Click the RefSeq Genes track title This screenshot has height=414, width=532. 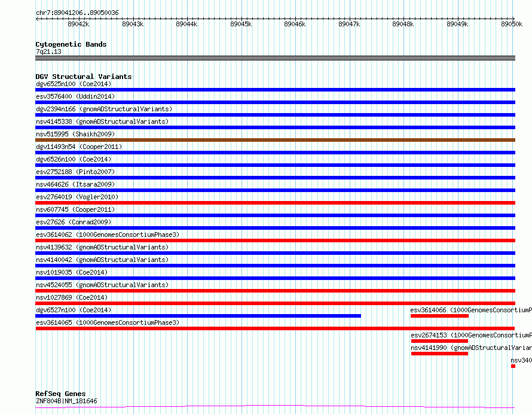60,394
